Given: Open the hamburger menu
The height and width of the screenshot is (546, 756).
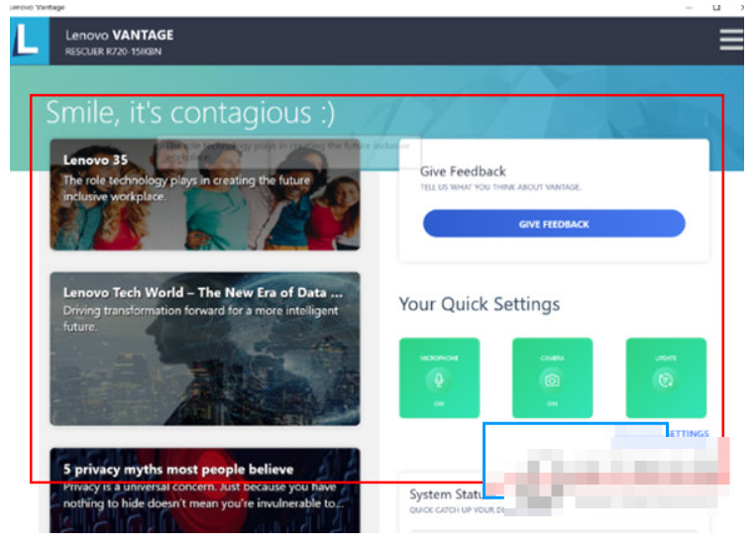Looking at the screenshot, I should click(x=731, y=39).
